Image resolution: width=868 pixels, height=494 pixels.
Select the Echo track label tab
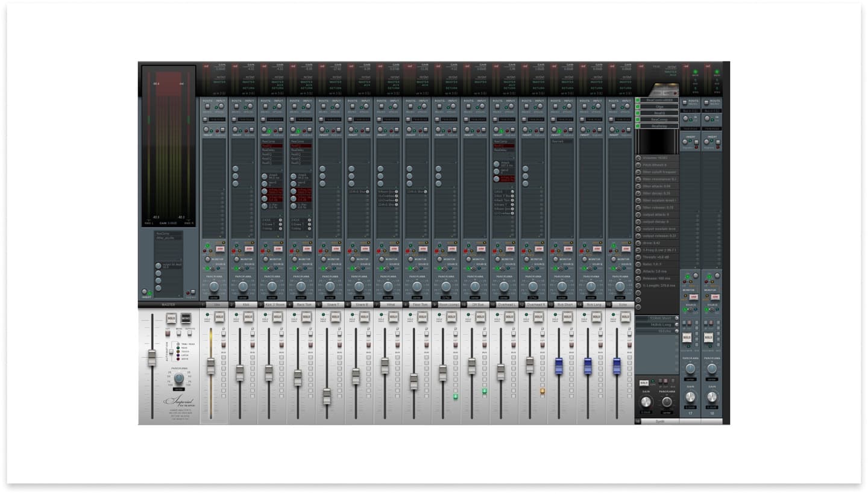coord(623,305)
